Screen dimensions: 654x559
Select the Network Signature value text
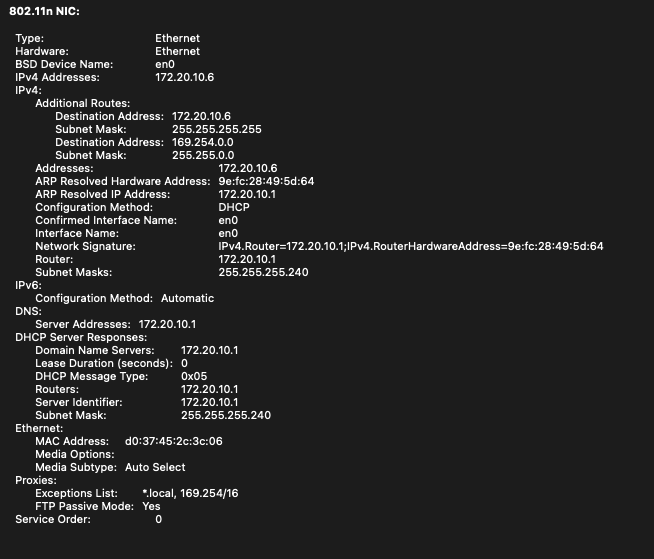410,246
